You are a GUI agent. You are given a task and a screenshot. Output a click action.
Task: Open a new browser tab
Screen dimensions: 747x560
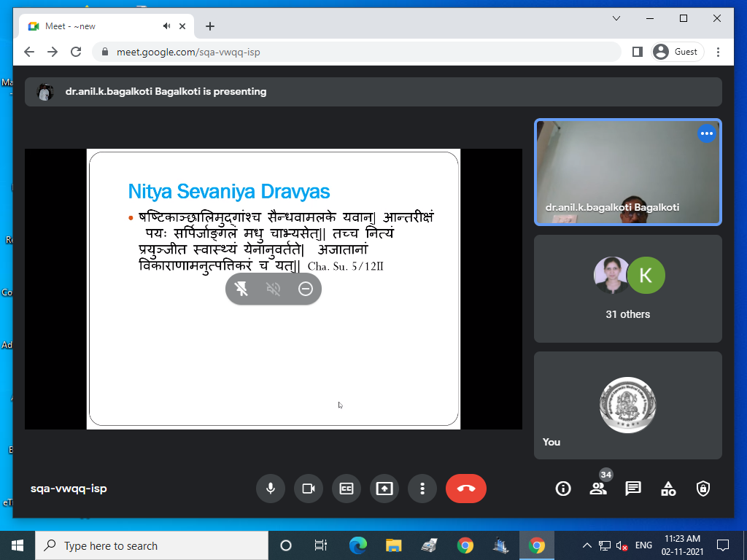click(x=210, y=26)
